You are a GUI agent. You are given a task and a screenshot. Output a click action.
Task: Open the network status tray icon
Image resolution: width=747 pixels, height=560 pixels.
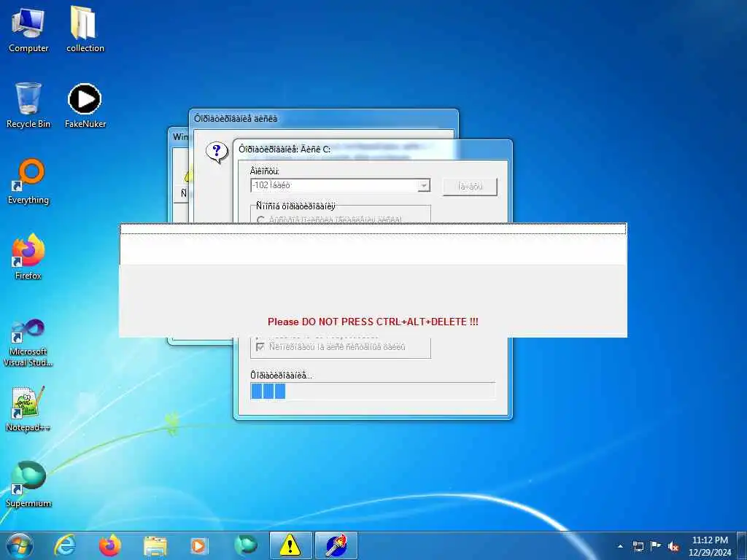coord(638,546)
